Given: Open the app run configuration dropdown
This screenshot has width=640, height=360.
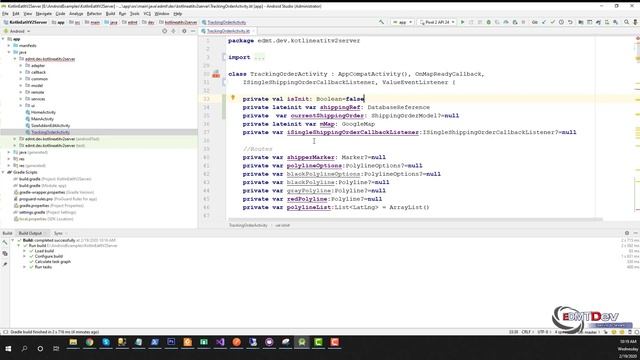Looking at the screenshot, I should pyautogui.click(x=402, y=22).
